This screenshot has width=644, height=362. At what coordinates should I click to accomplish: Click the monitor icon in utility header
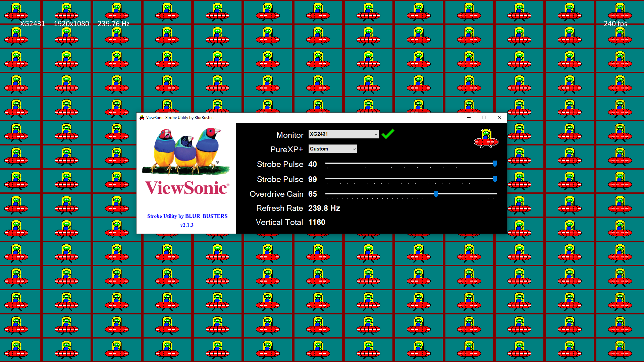[142, 117]
